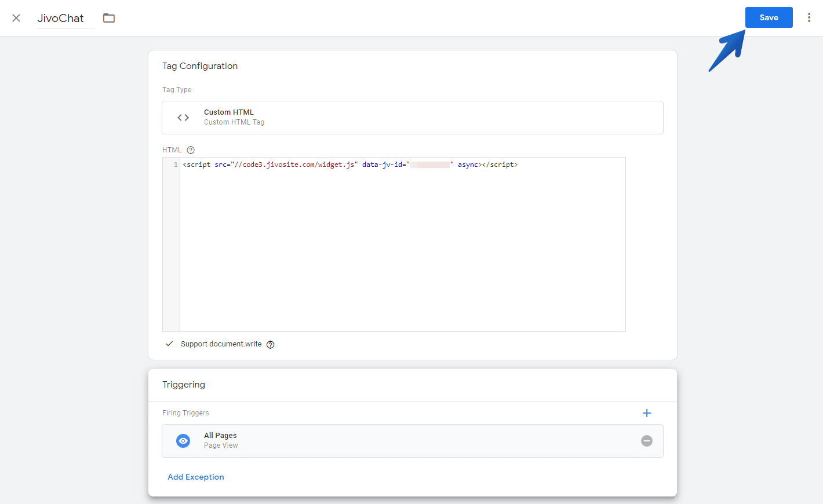Image resolution: width=823 pixels, height=504 pixels.
Task: Click the All Pages trigger eye icon
Action: click(183, 441)
